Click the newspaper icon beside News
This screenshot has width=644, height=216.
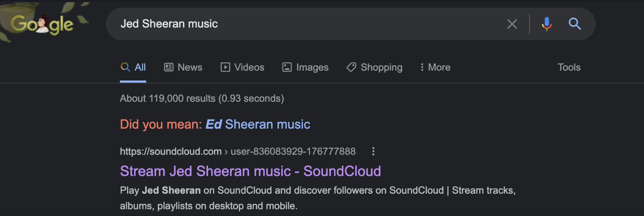(x=169, y=67)
